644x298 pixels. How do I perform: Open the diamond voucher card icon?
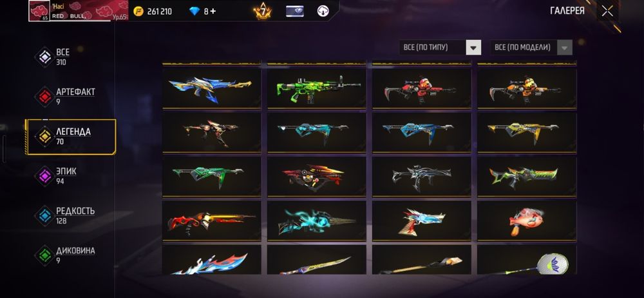pos(295,11)
